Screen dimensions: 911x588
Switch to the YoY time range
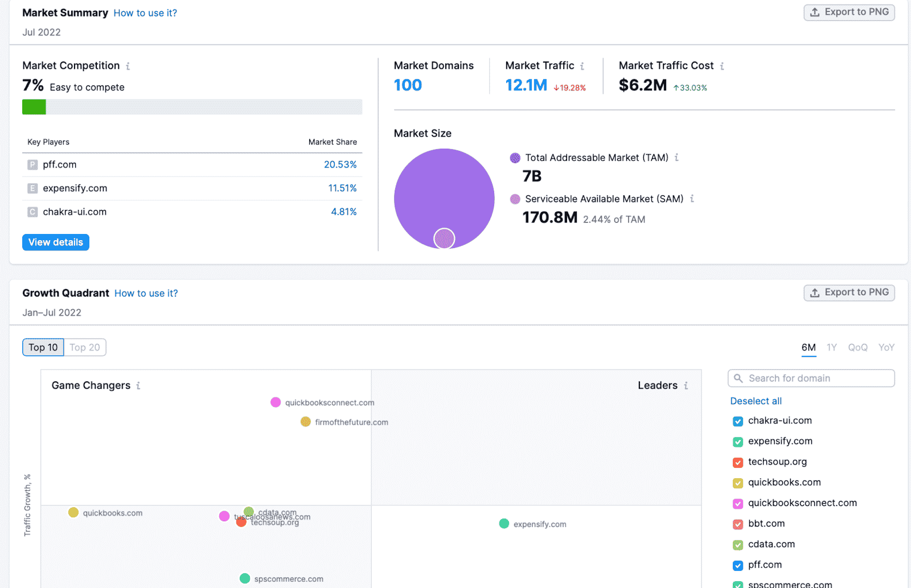[887, 347]
